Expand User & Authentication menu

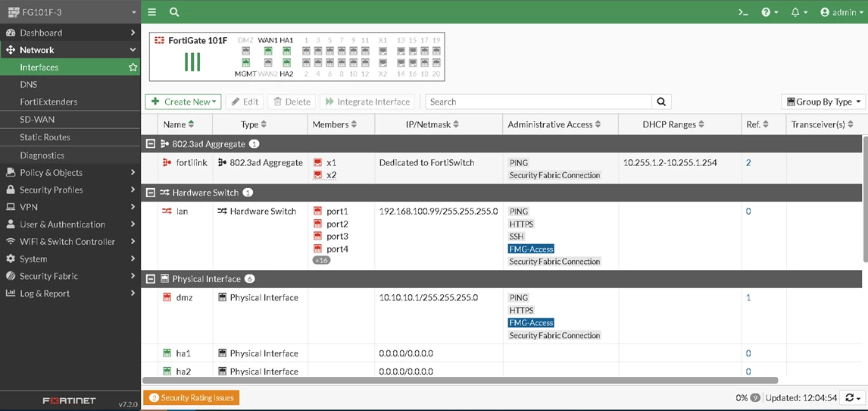click(x=70, y=224)
